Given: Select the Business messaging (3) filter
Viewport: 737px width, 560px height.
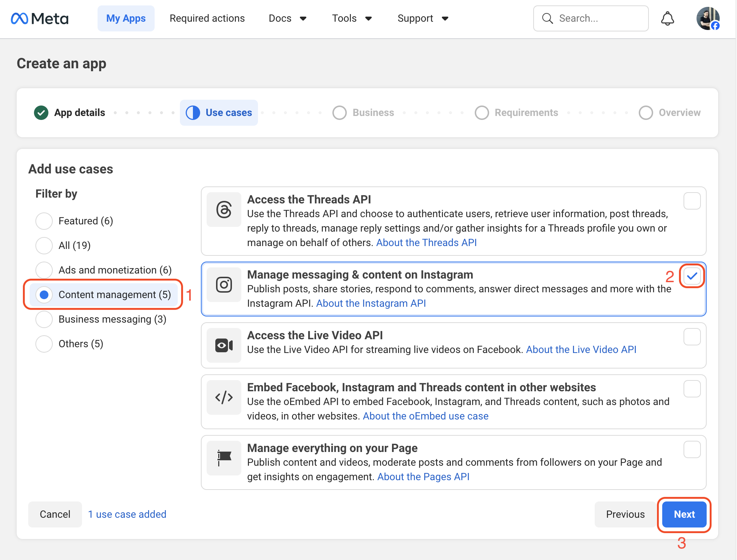Looking at the screenshot, I should pos(44,319).
